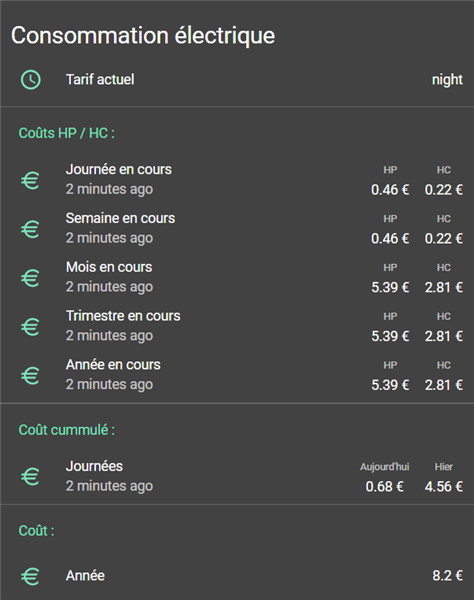
Task: Click the euro icon for Semaine en cours
Action: (x=30, y=229)
